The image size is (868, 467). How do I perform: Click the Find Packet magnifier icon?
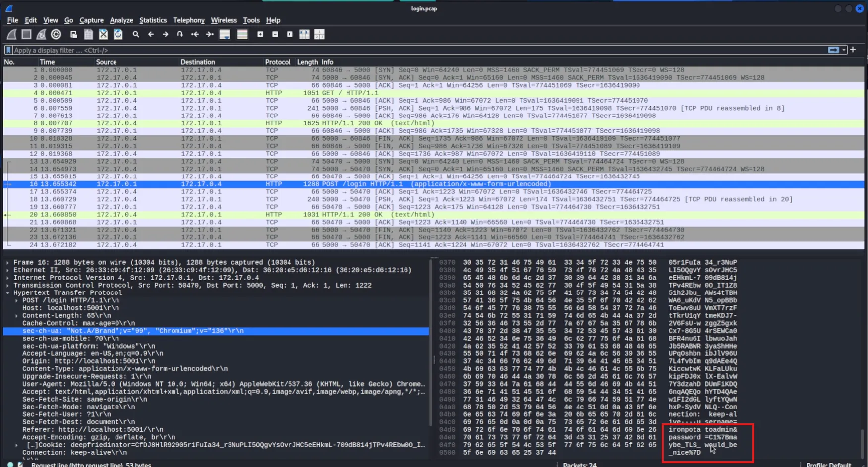pyautogui.click(x=136, y=34)
